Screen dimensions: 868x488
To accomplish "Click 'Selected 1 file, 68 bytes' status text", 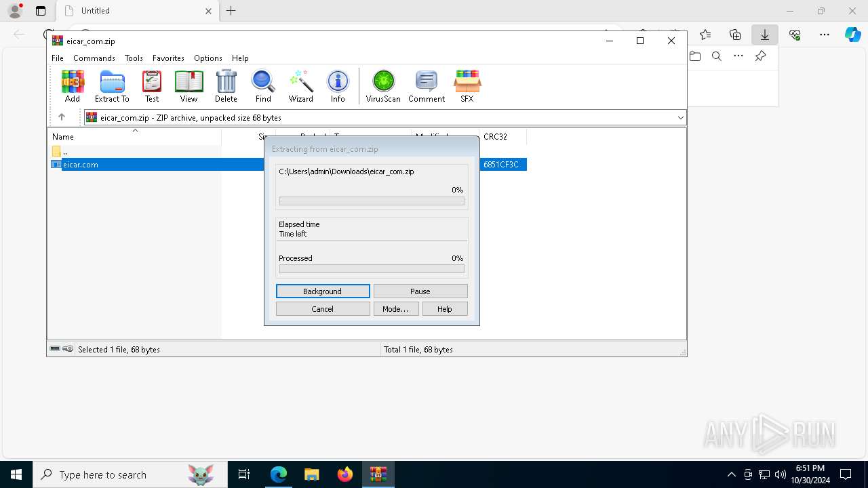I will click(x=119, y=350).
